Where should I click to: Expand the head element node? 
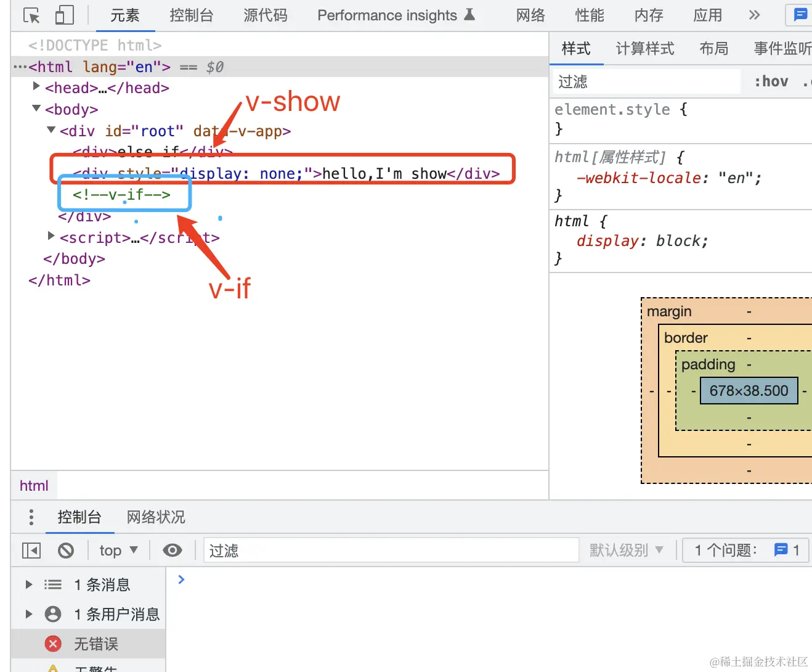[36, 86]
